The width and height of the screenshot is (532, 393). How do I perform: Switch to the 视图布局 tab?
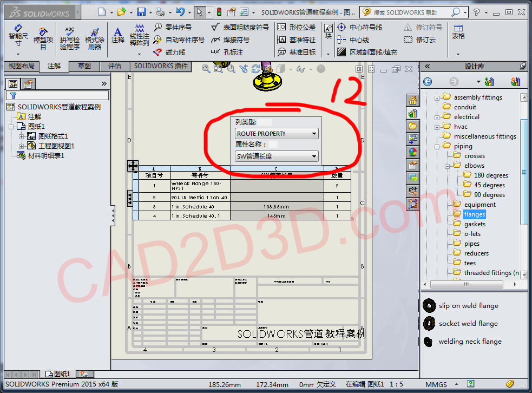(x=21, y=66)
